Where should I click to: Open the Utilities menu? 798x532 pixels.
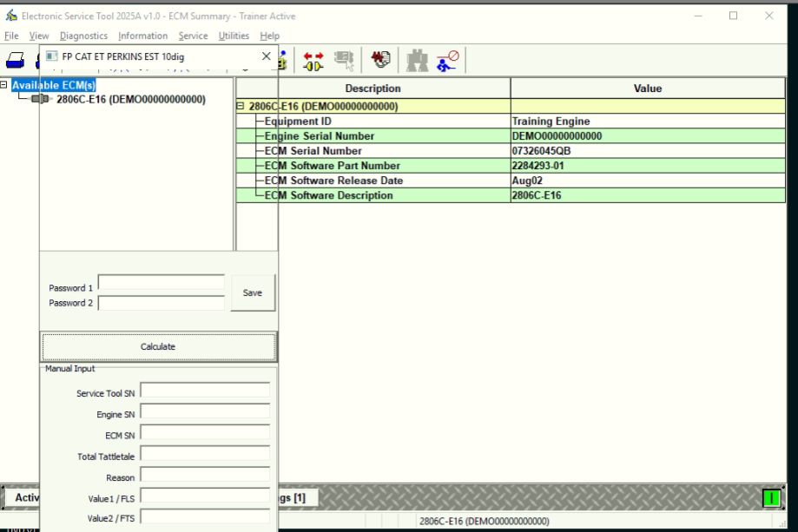234,36
